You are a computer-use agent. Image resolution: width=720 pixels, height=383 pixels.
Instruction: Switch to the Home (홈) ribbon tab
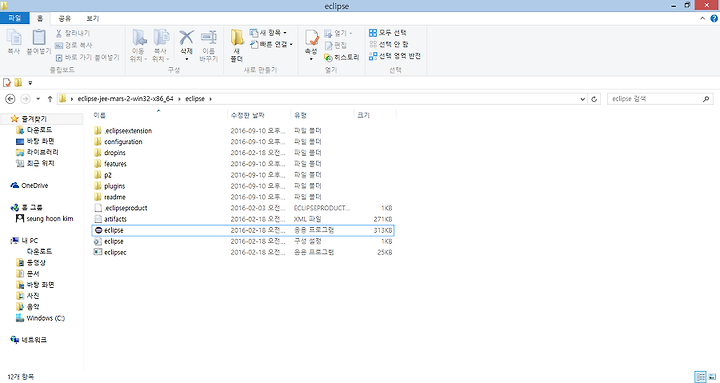(40, 18)
